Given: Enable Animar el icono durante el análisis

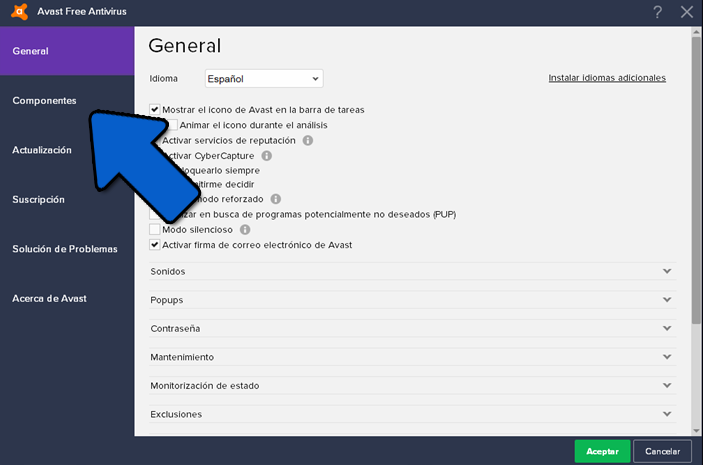Looking at the screenshot, I should pos(173,125).
